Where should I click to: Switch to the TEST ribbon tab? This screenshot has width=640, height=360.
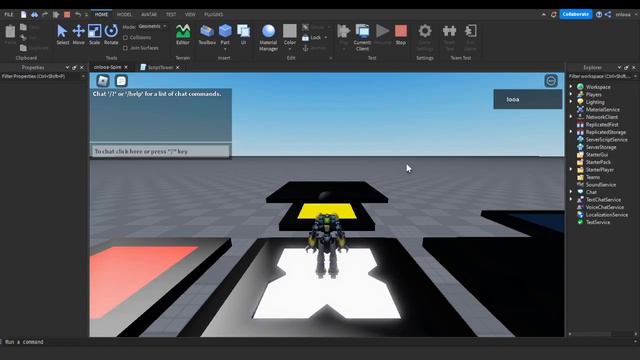point(171,14)
